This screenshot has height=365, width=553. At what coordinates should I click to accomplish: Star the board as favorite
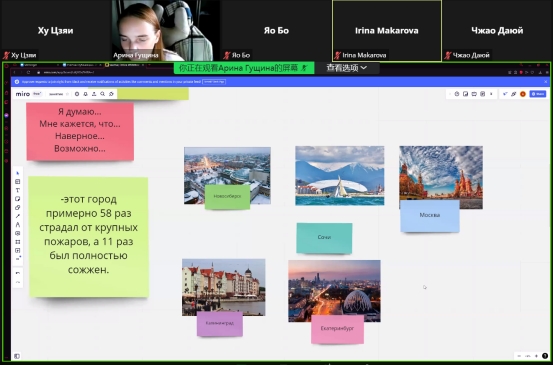tap(68, 94)
